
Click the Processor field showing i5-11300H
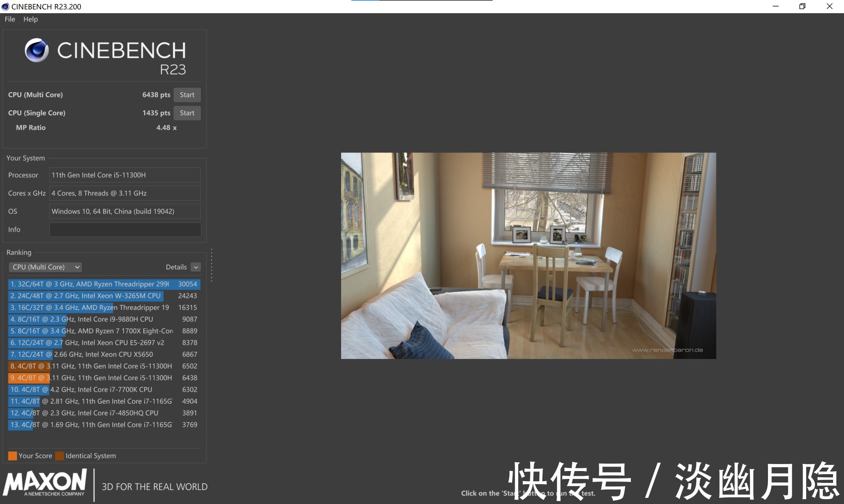click(125, 175)
